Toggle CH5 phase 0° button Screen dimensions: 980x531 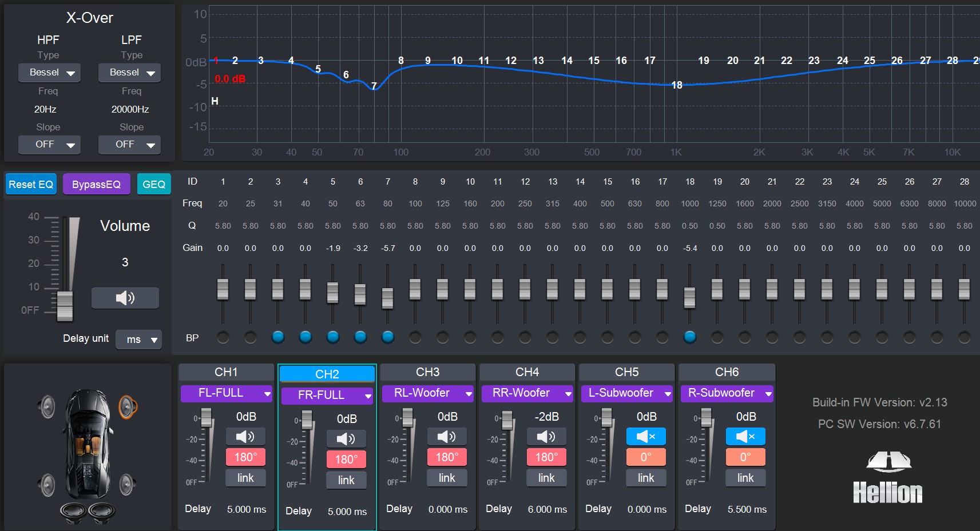pos(646,457)
